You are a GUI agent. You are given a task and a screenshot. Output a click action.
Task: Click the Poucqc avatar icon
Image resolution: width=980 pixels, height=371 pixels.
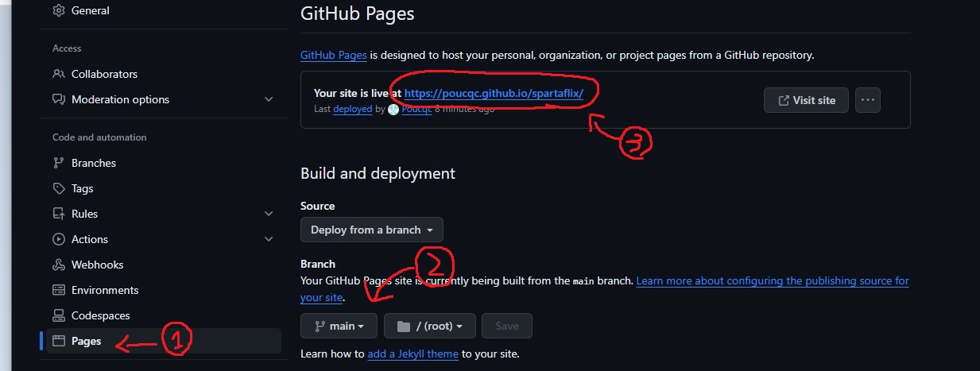click(393, 109)
